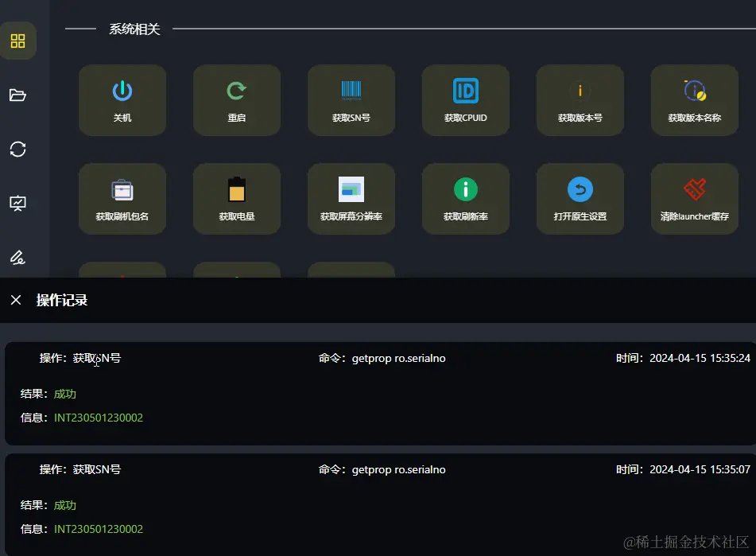This screenshot has height=556, width=756.
Task: Get version number via the 获取版本号 tile
Action: click(x=580, y=100)
